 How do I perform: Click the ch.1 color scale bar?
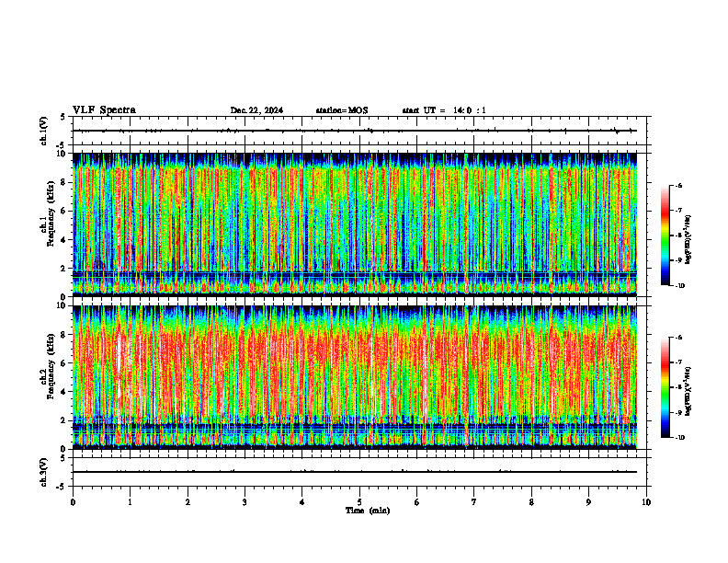coord(665,236)
